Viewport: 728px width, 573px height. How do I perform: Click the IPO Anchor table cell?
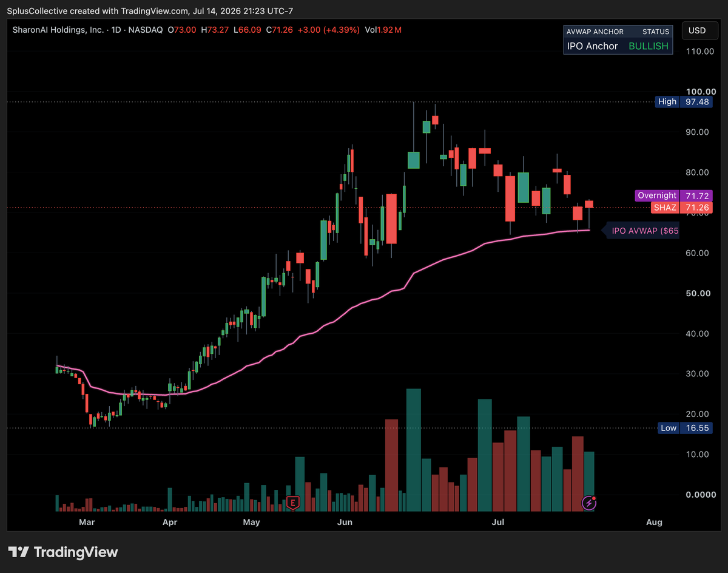point(592,46)
